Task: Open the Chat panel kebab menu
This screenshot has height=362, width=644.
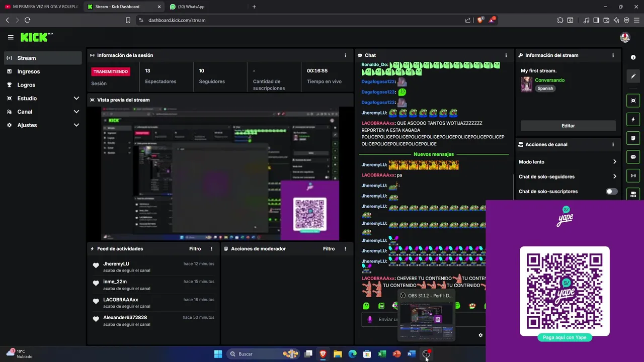Action: 506,55
